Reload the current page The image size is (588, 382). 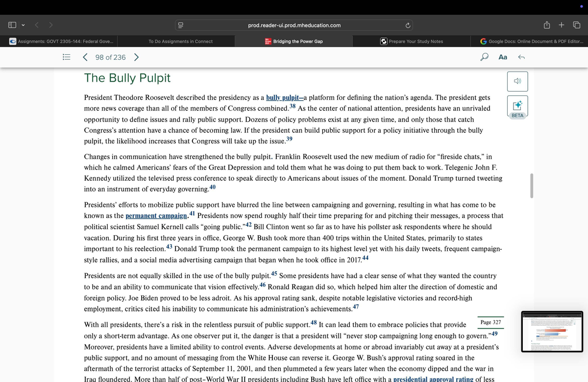coord(408,25)
